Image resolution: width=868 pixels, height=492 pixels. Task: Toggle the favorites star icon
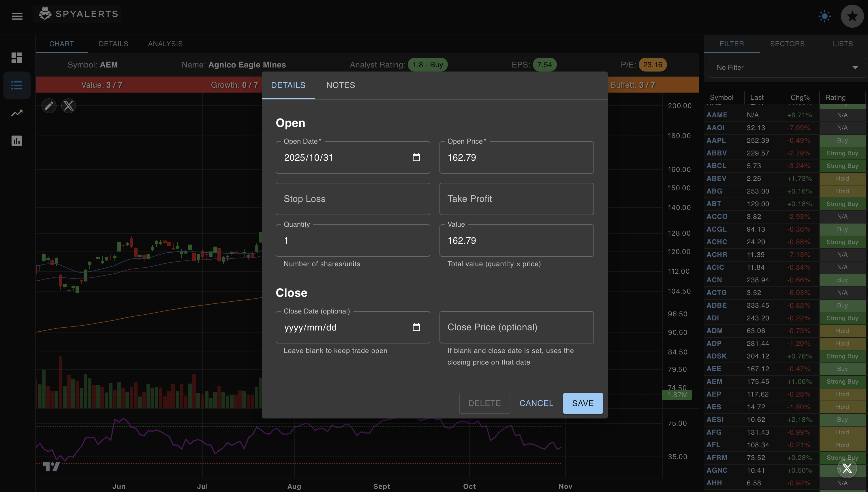click(852, 16)
